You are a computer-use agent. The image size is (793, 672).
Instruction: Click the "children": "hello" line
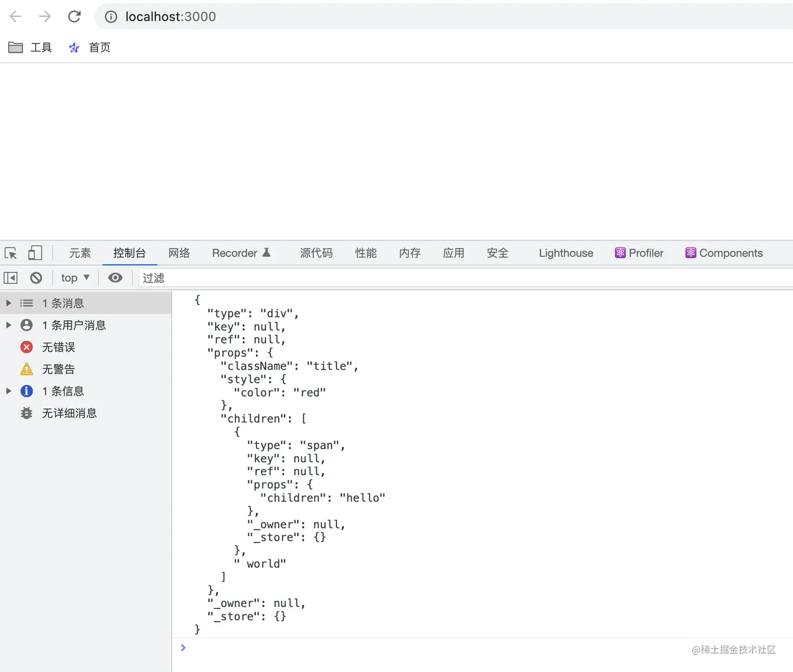pos(323,497)
